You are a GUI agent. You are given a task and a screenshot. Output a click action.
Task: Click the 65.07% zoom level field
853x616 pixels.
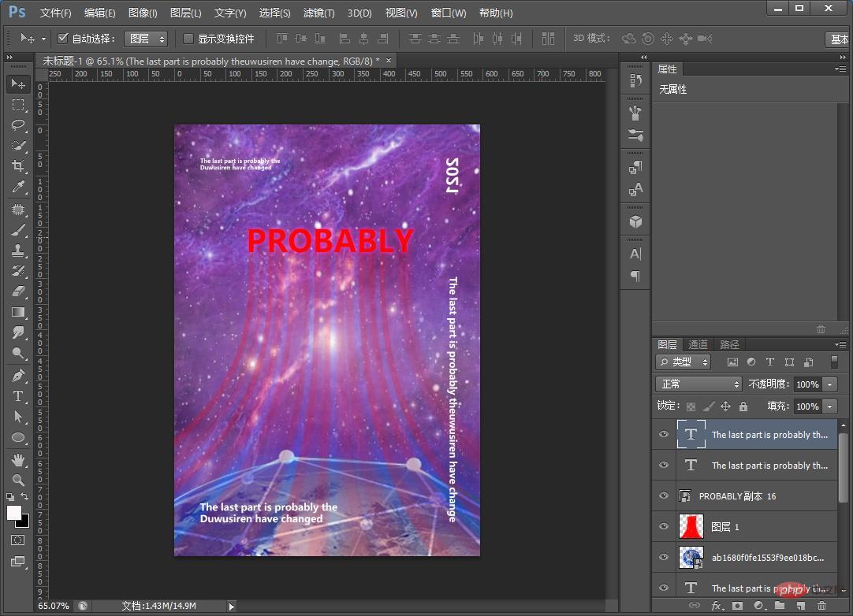[x=54, y=606]
